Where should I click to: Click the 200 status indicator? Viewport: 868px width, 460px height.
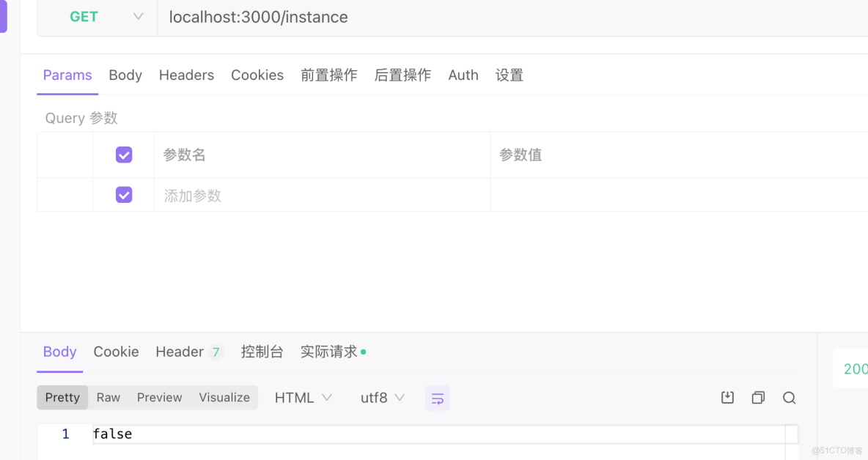point(857,369)
